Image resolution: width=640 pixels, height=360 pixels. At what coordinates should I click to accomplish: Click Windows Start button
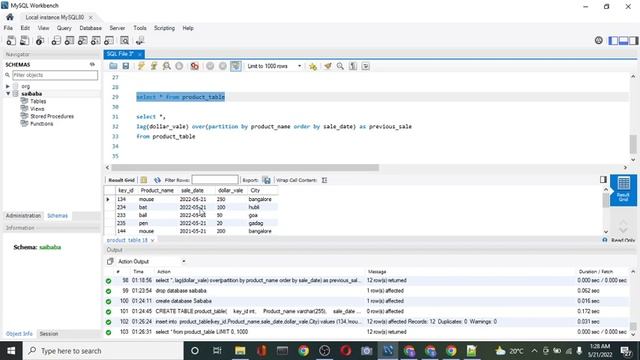coord(11,351)
